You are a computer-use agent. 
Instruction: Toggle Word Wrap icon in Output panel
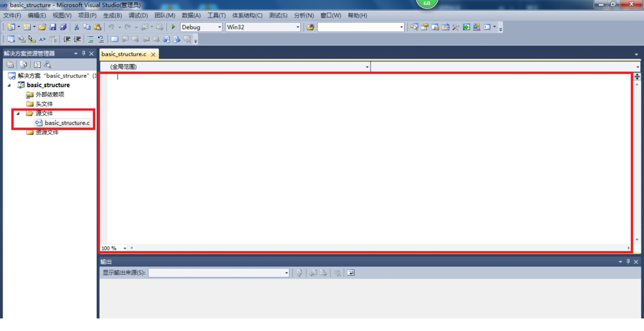coord(351,273)
